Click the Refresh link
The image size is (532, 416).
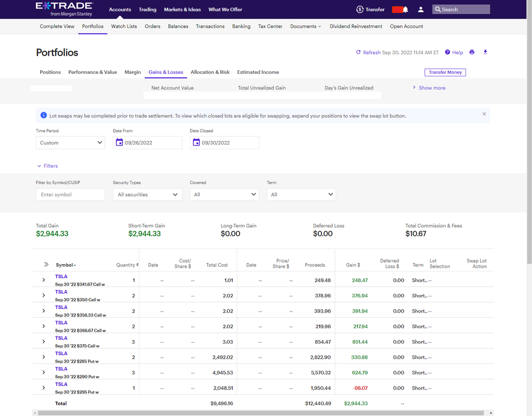click(372, 52)
